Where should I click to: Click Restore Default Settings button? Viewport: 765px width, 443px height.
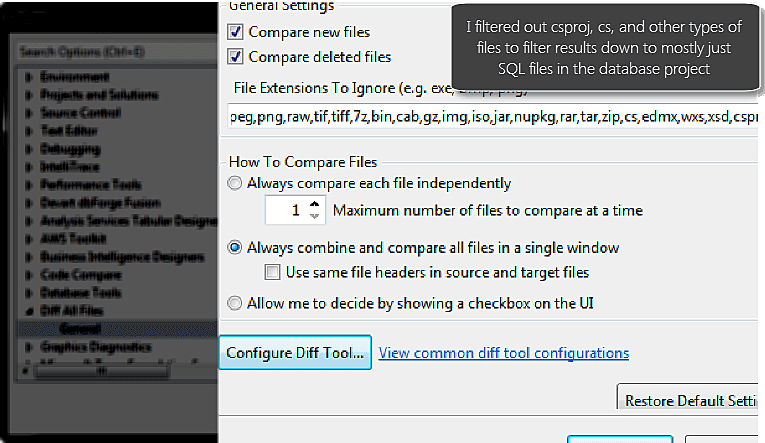point(690,401)
